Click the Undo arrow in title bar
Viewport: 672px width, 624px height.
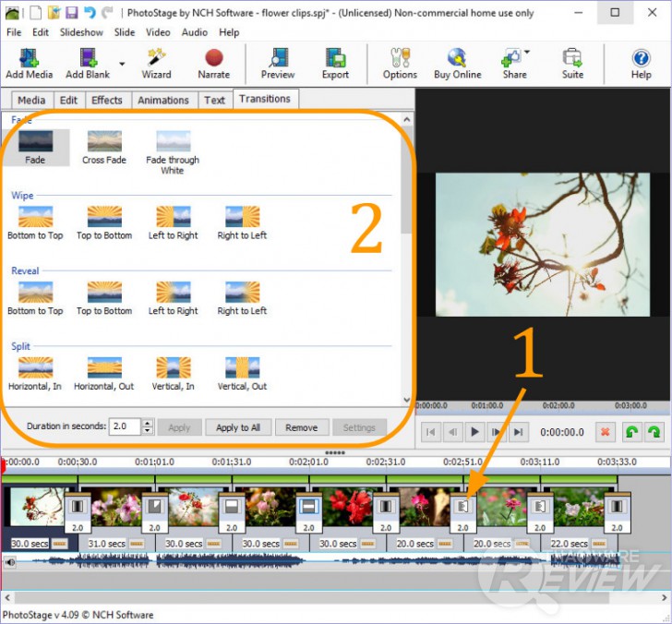coord(90,12)
